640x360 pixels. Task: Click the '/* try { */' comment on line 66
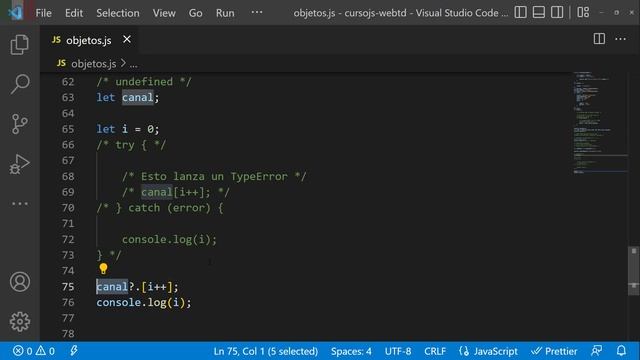pyautogui.click(x=131, y=145)
